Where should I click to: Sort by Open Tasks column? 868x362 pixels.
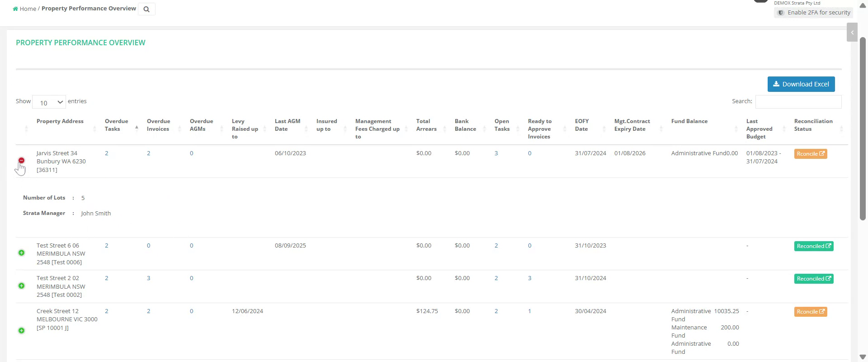tap(502, 125)
